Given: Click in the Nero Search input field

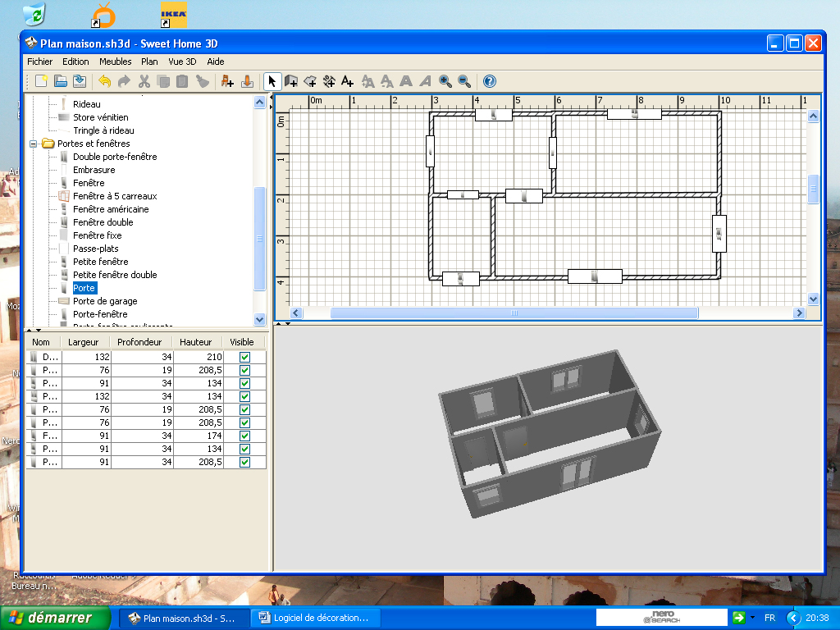Looking at the screenshot, I should coord(662,618).
